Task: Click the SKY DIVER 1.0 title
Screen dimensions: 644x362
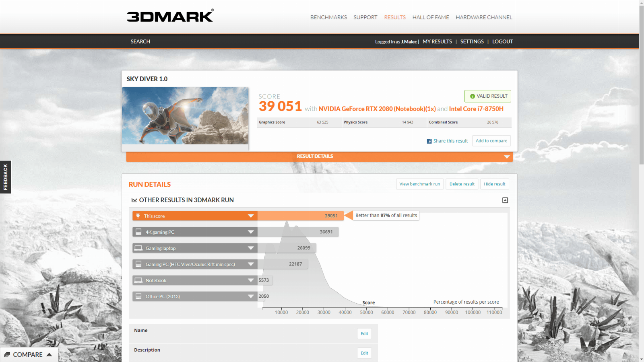Action: 147,79
